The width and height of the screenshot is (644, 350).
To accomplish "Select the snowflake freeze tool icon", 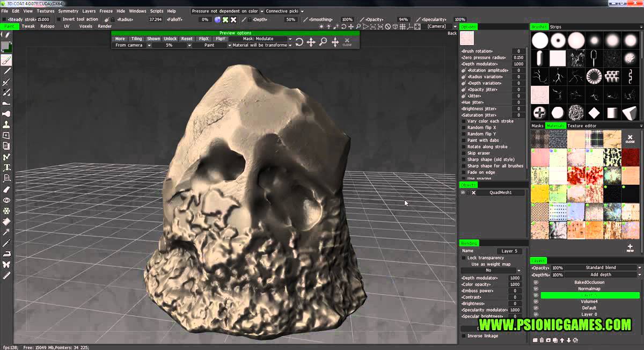I will pos(7,210).
